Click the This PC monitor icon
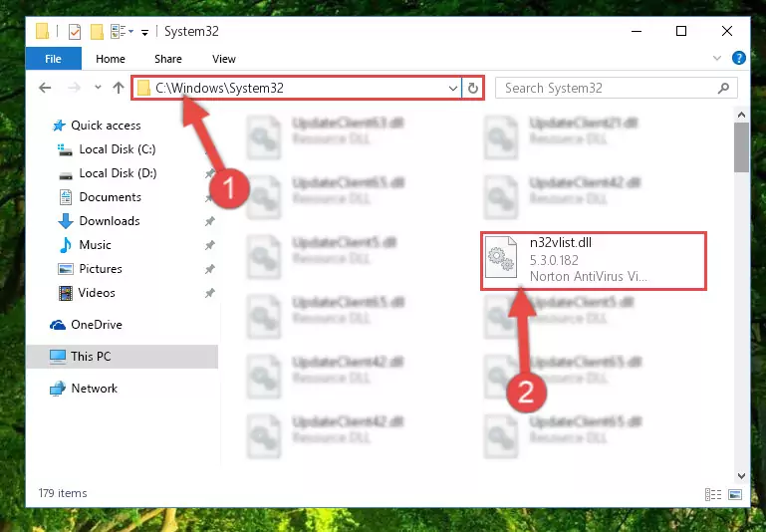 coord(57,356)
